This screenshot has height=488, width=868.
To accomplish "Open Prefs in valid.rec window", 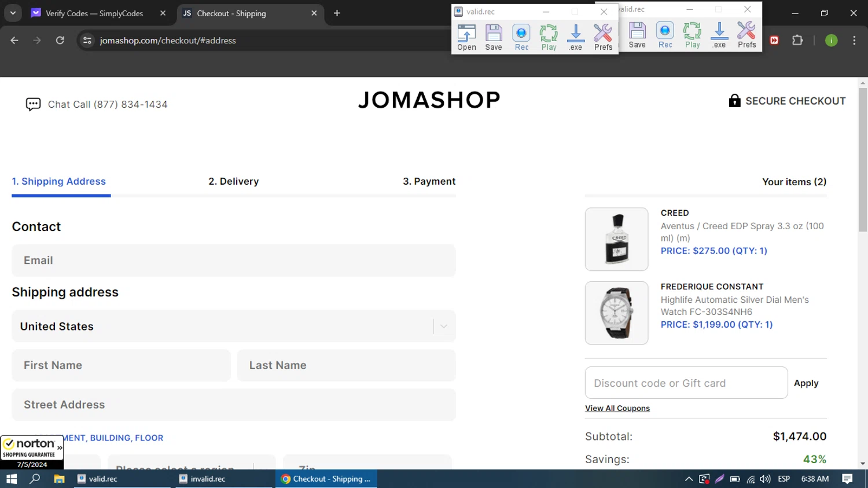I will tap(603, 38).
